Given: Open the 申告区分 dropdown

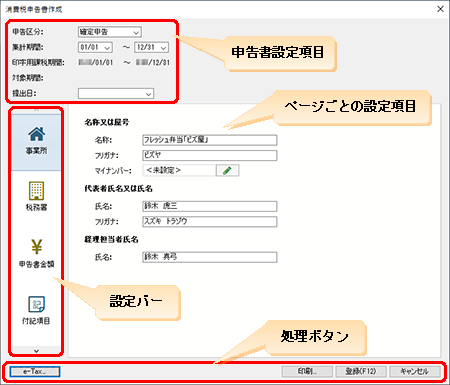Looking at the screenshot, I should [110, 32].
